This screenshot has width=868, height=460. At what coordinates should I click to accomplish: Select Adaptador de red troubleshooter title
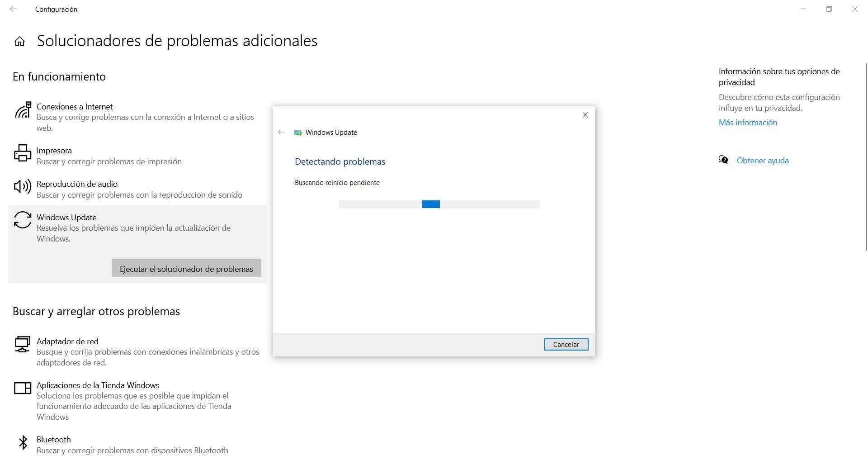(x=67, y=341)
